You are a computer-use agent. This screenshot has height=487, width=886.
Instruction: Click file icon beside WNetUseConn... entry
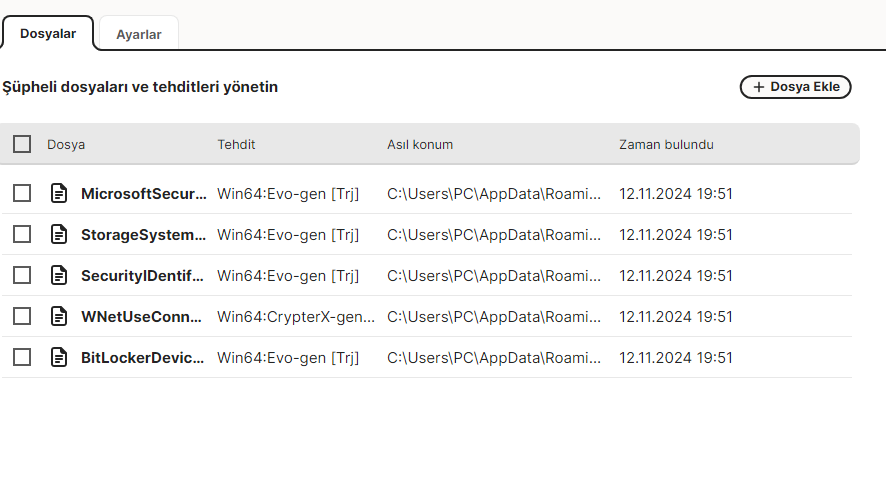59,316
